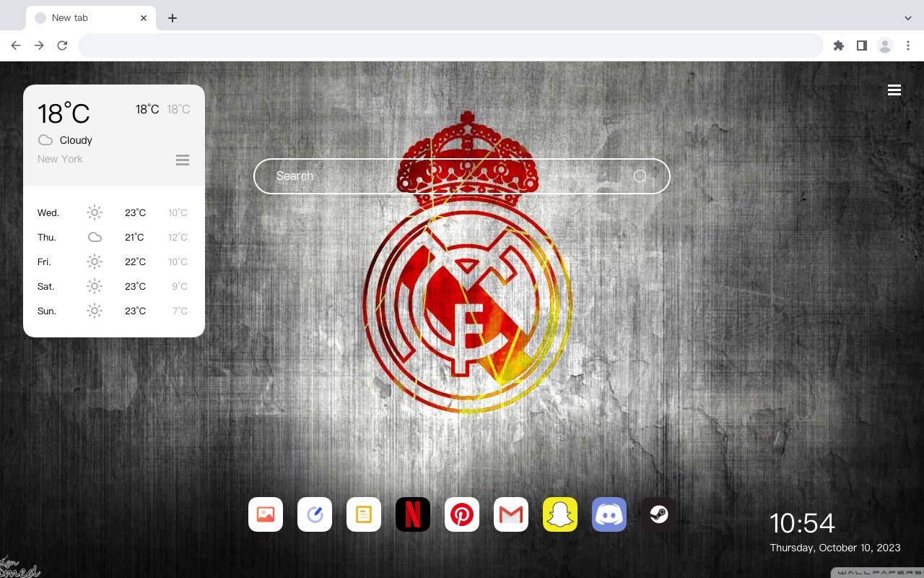The height and width of the screenshot is (578, 924).
Task: Click the current temperature 18°C
Action: [x=64, y=113]
